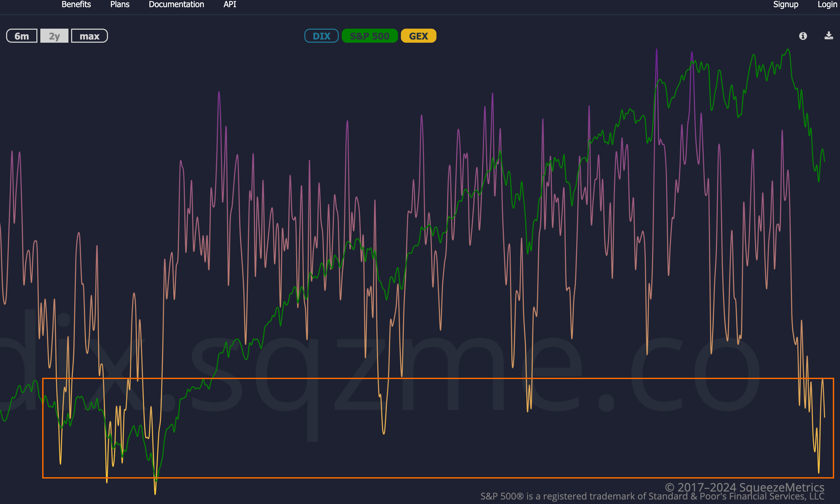This screenshot has height=504, width=840.
Task: Open the Plans page
Action: tap(120, 5)
